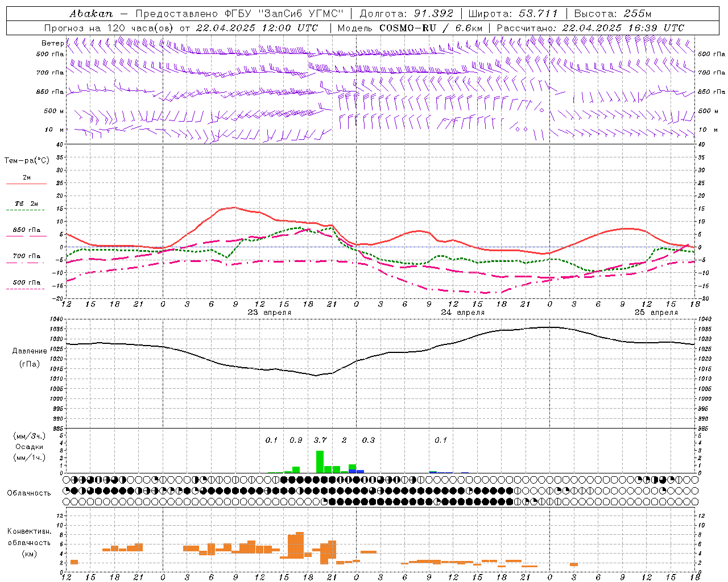Click the Осадки label
The width and height of the screenshot is (728, 582).
coord(30,447)
